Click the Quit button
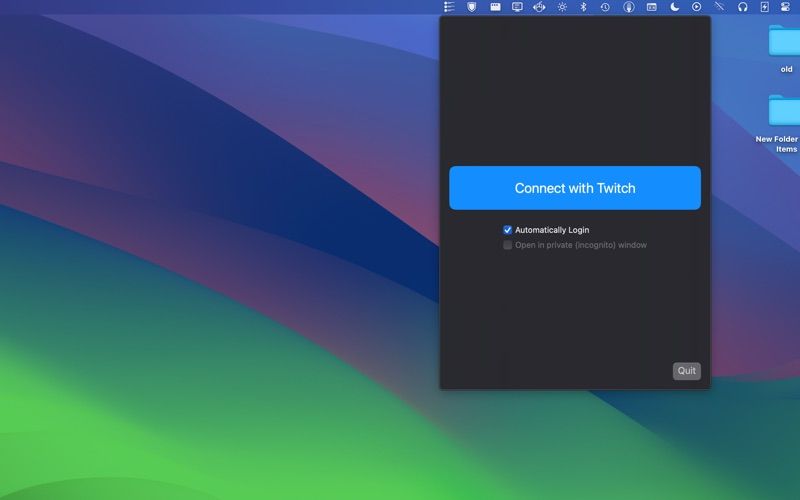 687,371
